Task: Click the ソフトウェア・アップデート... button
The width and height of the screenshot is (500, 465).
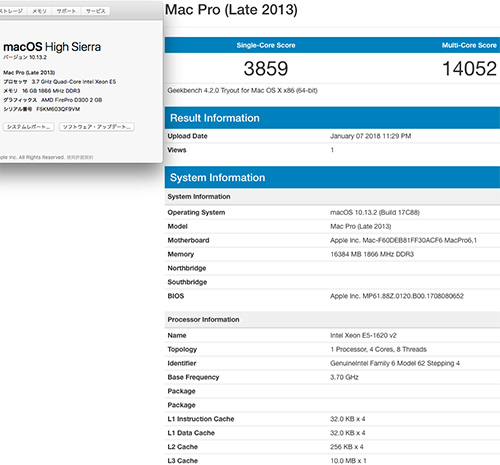Action: 97,127
